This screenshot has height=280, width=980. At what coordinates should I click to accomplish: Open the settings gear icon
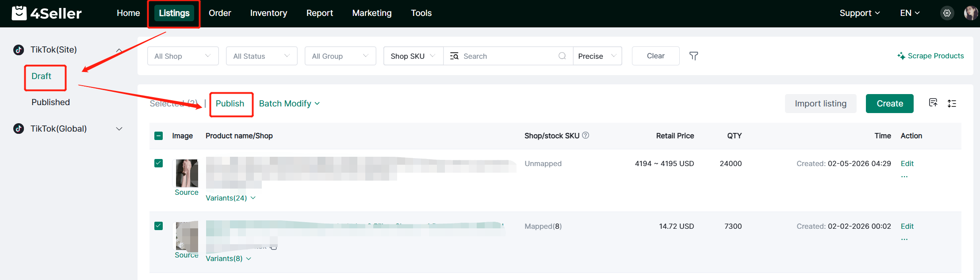947,13
